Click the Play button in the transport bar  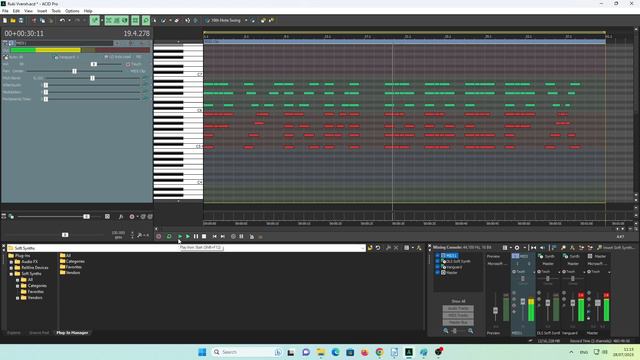(188, 236)
